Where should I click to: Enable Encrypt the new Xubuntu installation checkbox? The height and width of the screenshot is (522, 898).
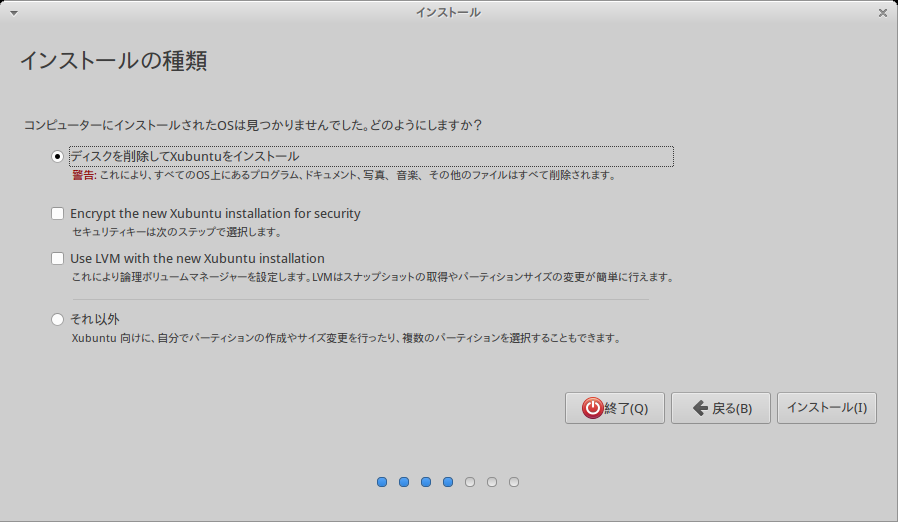click(x=57, y=214)
